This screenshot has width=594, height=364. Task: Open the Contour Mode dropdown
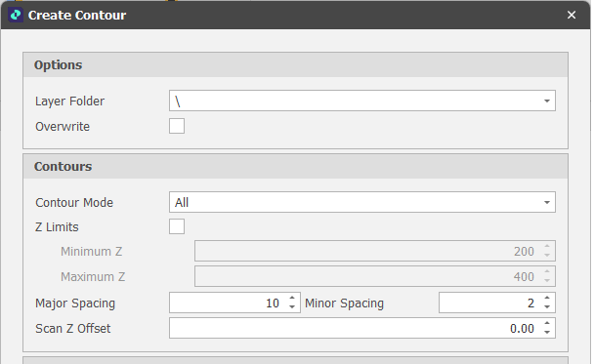coord(547,202)
